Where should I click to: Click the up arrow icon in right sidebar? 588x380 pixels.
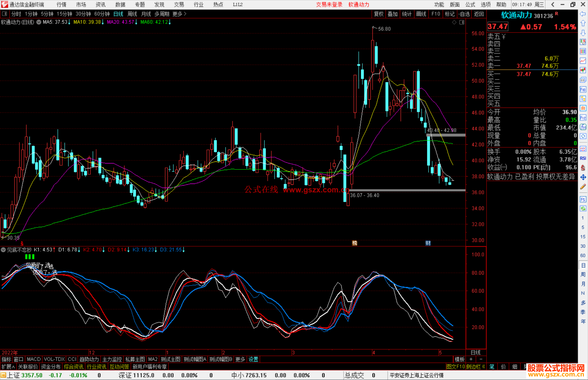(583, 23)
